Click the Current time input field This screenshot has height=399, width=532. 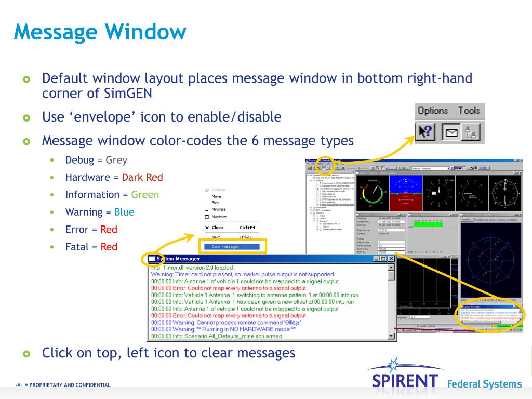[x=392, y=221]
